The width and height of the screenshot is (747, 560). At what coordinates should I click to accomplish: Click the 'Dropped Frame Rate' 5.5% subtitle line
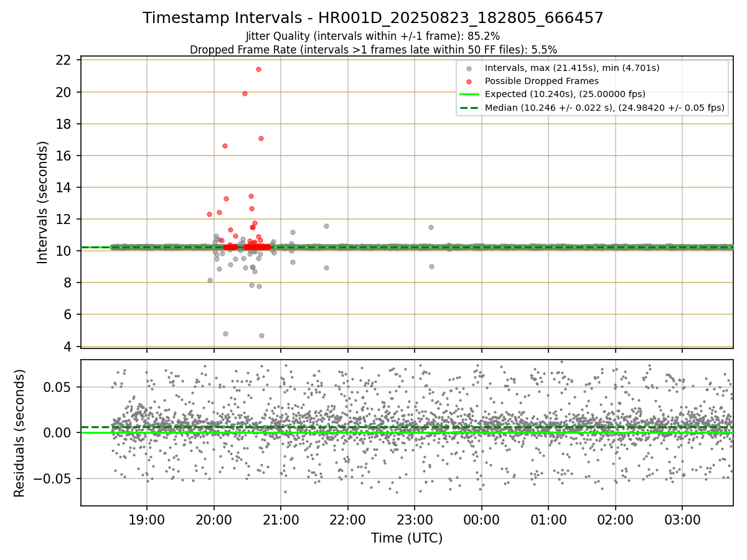pos(373,49)
